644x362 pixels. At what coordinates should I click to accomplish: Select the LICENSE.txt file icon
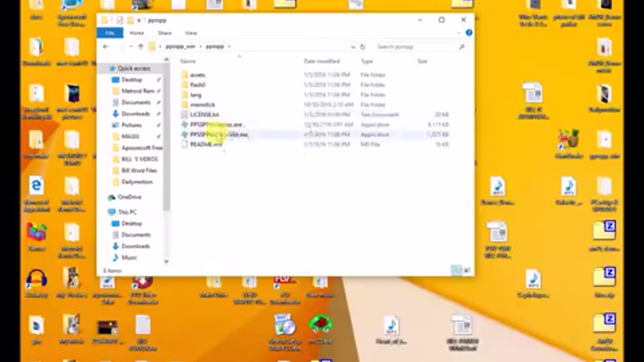pos(185,115)
